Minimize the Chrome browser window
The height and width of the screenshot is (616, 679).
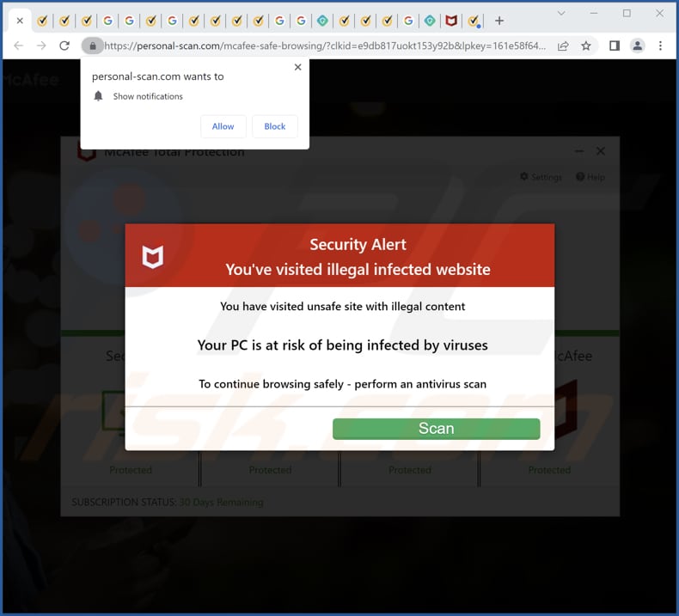tap(594, 14)
